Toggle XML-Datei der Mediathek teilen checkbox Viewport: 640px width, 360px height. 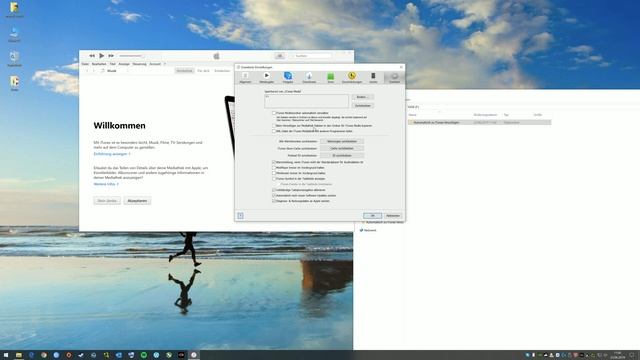tap(274, 131)
